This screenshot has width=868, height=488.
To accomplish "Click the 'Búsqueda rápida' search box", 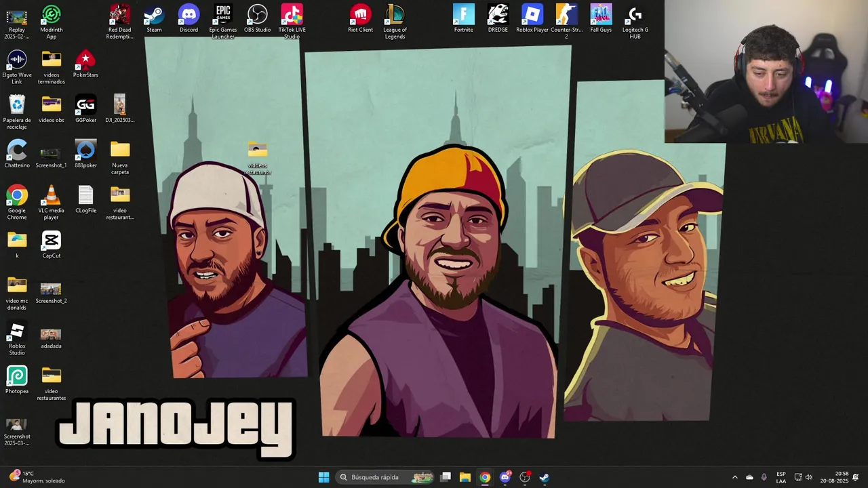I will (385, 477).
